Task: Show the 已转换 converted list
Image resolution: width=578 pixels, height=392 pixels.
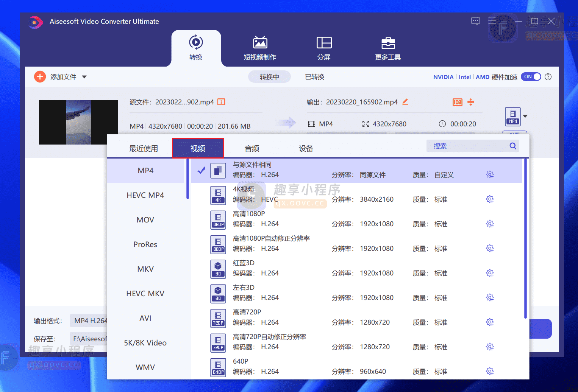Action: (x=315, y=77)
